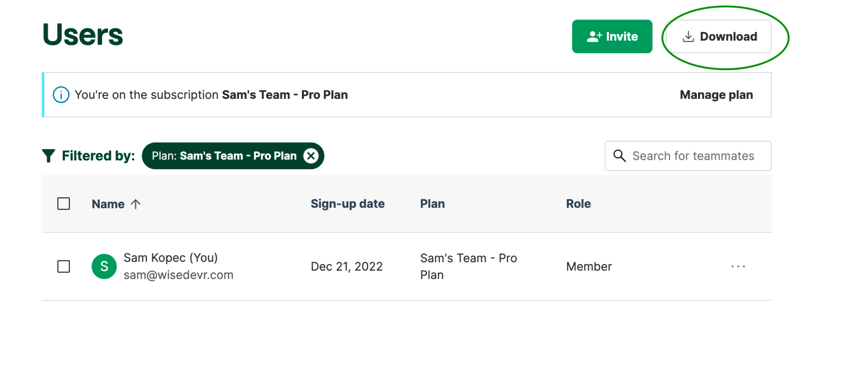
Task: Click the Plan: Sam's Team filter chip text
Action: point(224,156)
